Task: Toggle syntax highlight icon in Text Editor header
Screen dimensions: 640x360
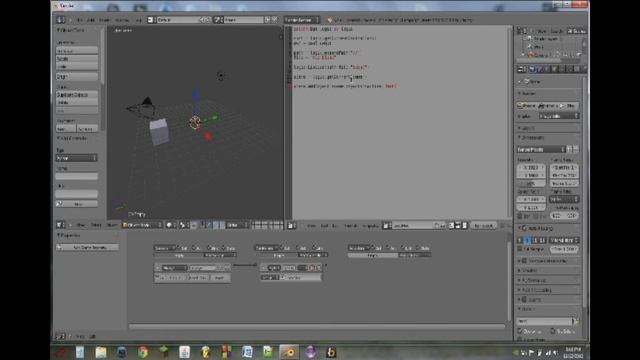Action: (464, 225)
